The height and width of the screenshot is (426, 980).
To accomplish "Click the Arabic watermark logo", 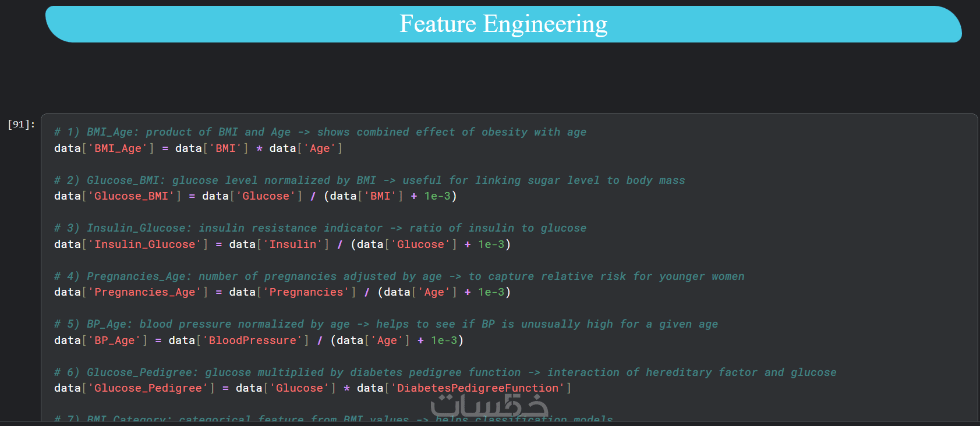I will (x=489, y=405).
